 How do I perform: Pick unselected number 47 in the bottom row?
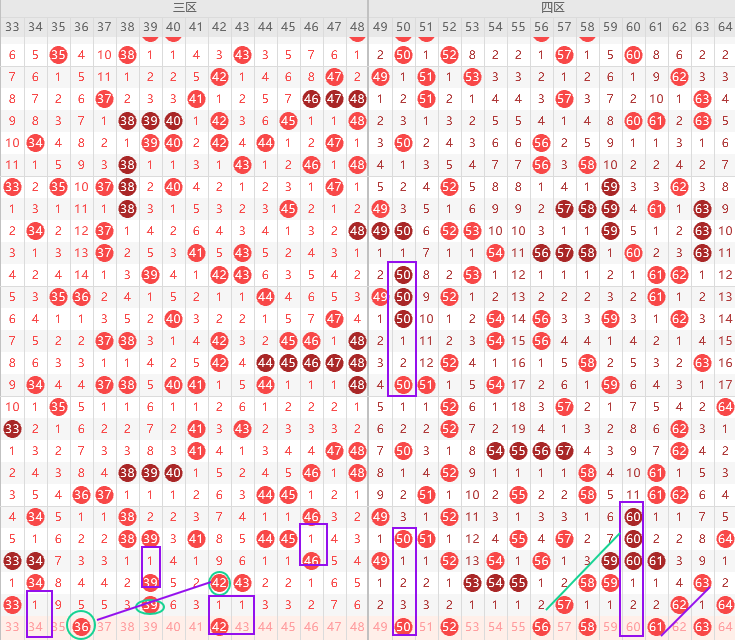334,626
